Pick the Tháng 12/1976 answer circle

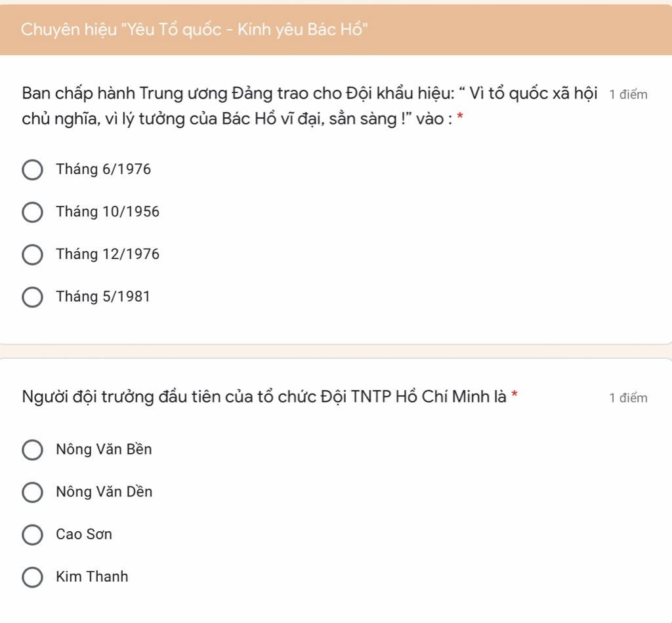pyautogui.click(x=32, y=254)
